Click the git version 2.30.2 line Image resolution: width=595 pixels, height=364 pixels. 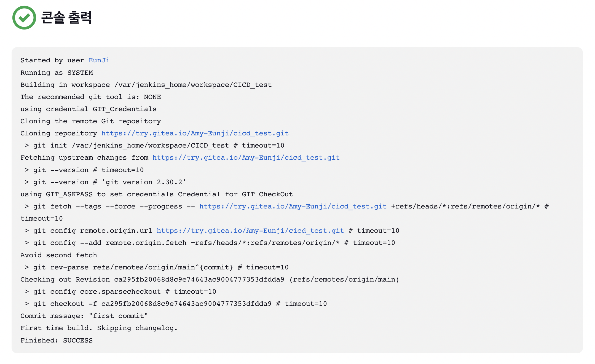click(x=105, y=182)
